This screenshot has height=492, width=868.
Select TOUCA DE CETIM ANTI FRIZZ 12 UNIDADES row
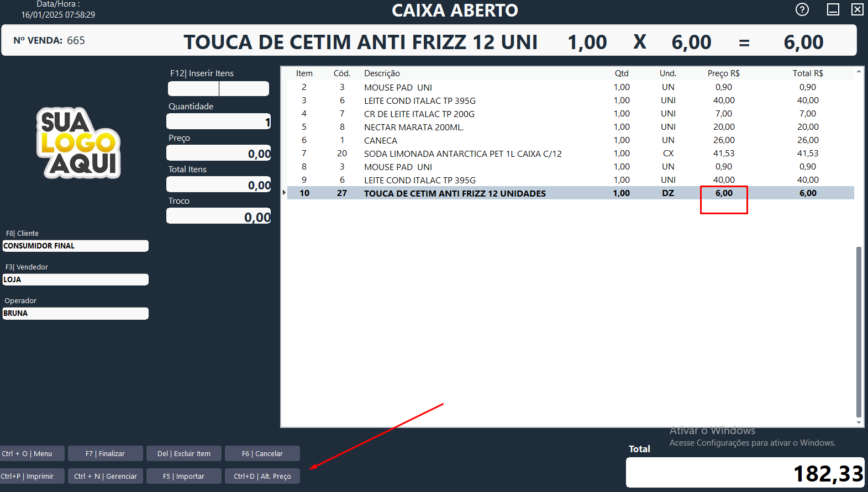click(571, 193)
